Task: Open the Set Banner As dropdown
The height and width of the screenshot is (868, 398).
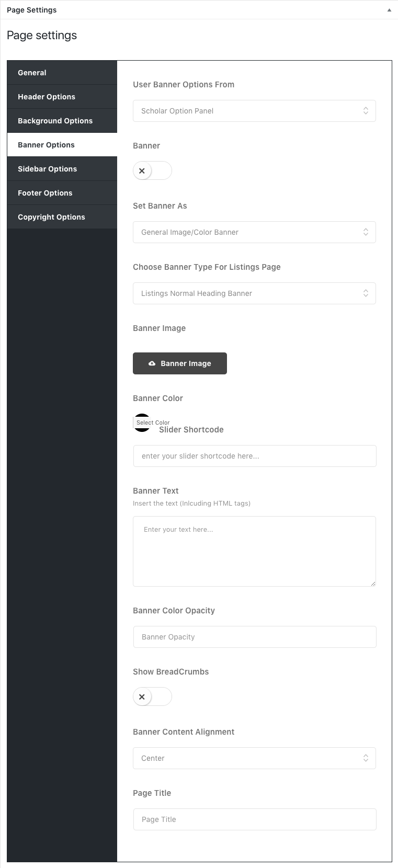Action: pyautogui.click(x=254, y=232)
